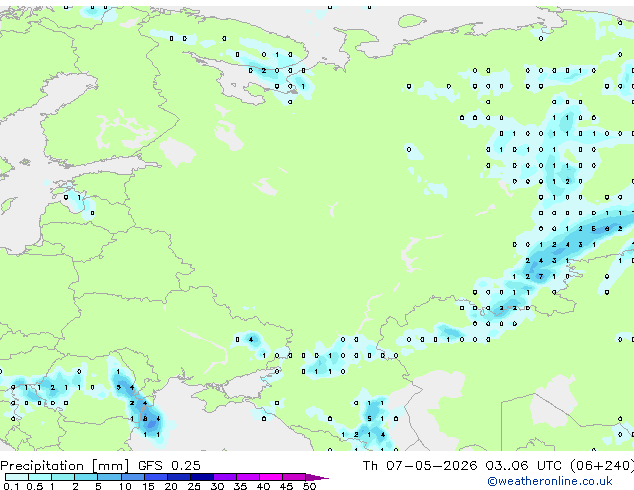This screenshot has height=490, width=634.
Task: Click the '03..06 UTC' time text
Action: [523, 466]
